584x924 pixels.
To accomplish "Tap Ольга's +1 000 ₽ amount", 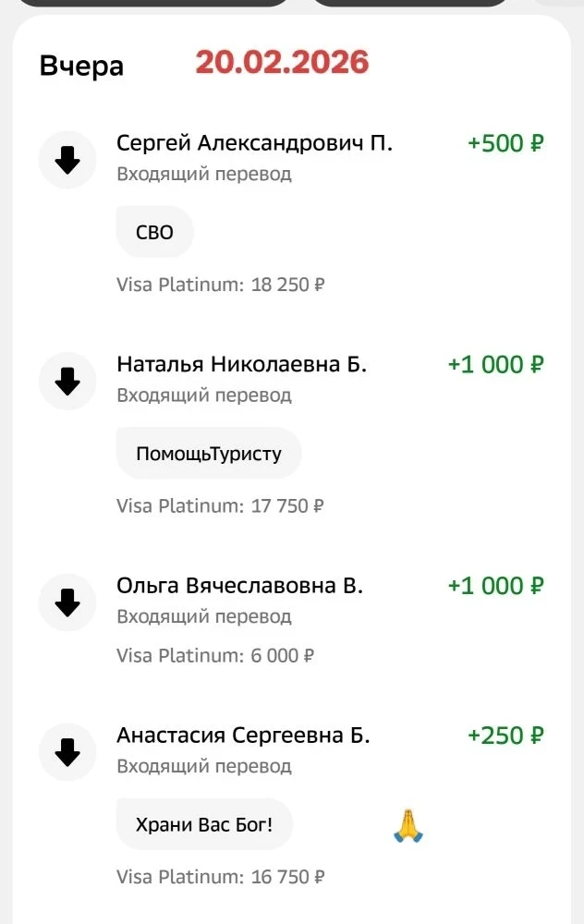I will point(495,586).
